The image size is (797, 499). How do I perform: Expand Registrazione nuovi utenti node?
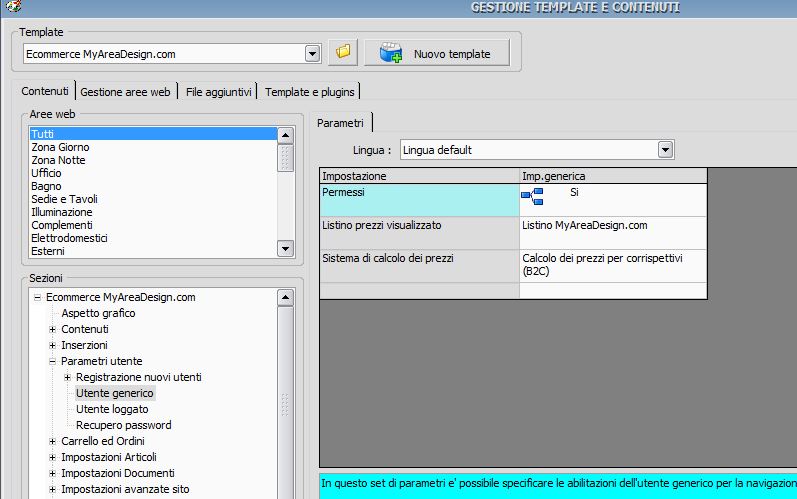click(67, 378)
